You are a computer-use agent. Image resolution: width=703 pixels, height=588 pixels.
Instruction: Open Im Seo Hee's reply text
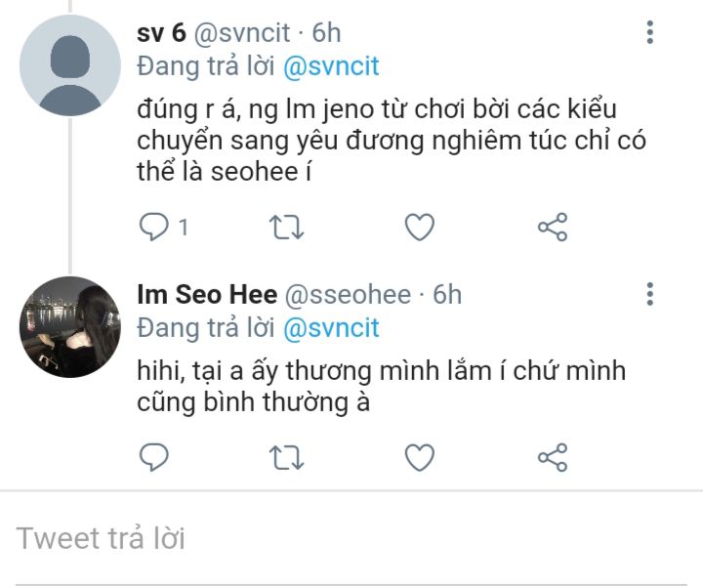pyautogui.click(x=381, y=386)
